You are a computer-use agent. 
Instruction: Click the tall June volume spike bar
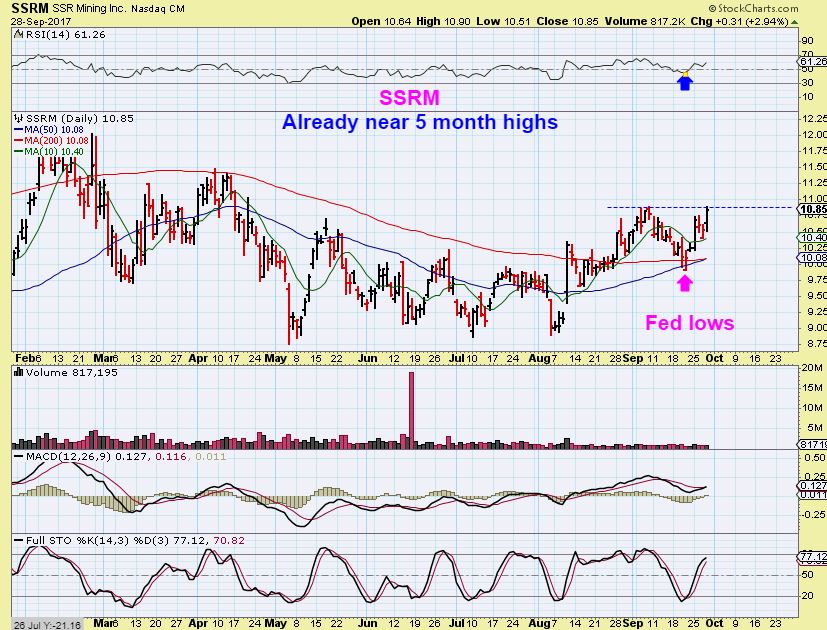411,409
